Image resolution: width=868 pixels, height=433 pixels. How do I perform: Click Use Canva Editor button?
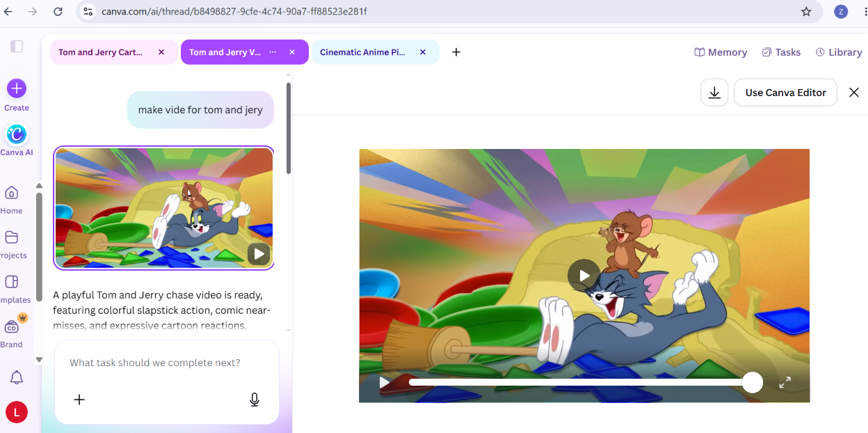click(x=785, y=93)
